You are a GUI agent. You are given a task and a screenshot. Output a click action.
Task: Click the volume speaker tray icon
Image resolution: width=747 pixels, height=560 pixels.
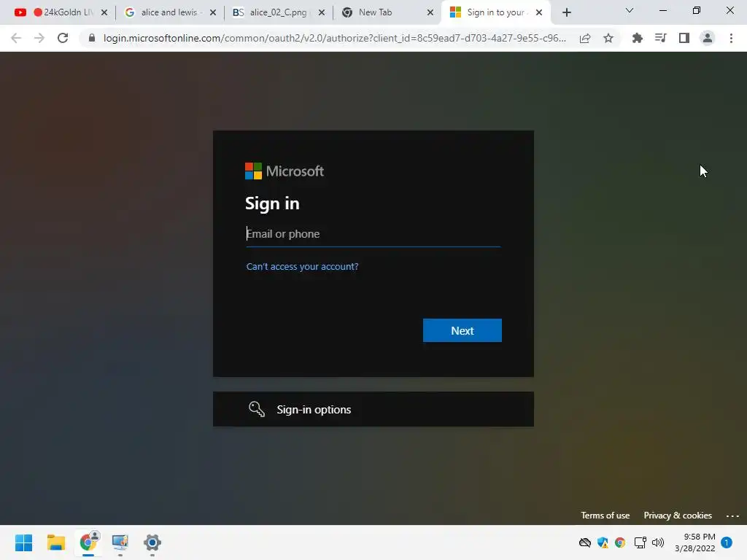pos(658,542)
